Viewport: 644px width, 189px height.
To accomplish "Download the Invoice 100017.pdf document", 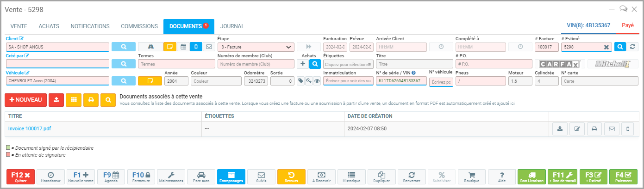I will 560,129.
